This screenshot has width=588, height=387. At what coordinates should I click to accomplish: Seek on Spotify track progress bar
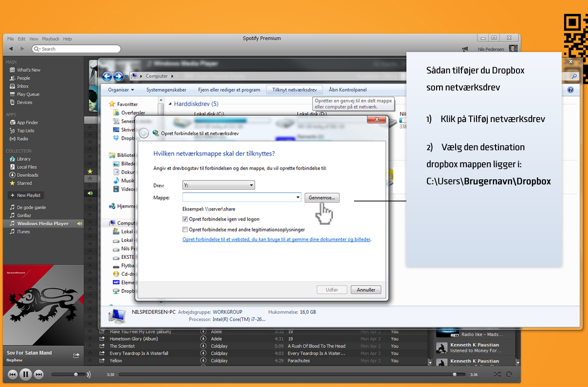point(292,374)
